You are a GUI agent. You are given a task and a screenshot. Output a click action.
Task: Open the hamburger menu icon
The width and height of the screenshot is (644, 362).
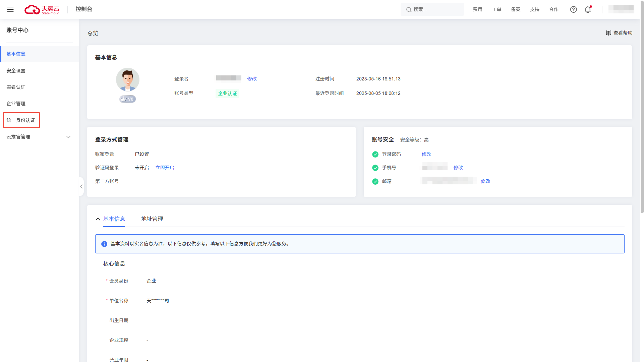pyautogui.click(x=10, y=9)
